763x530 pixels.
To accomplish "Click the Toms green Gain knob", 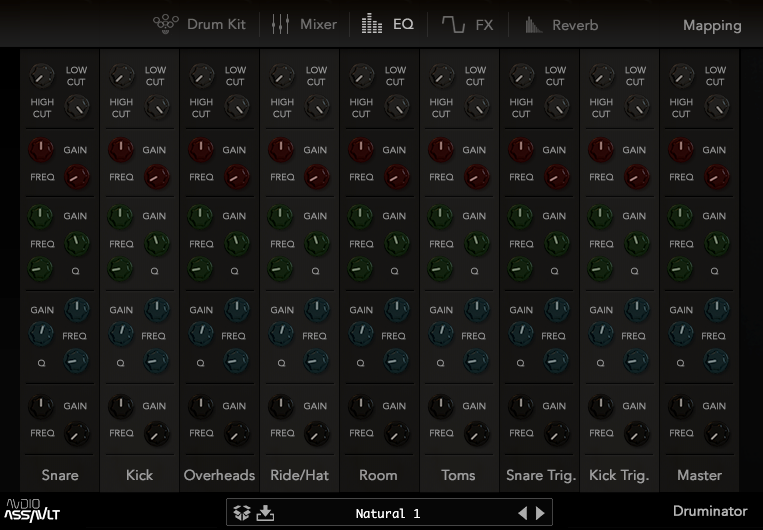I will click(x=440, y=217).
